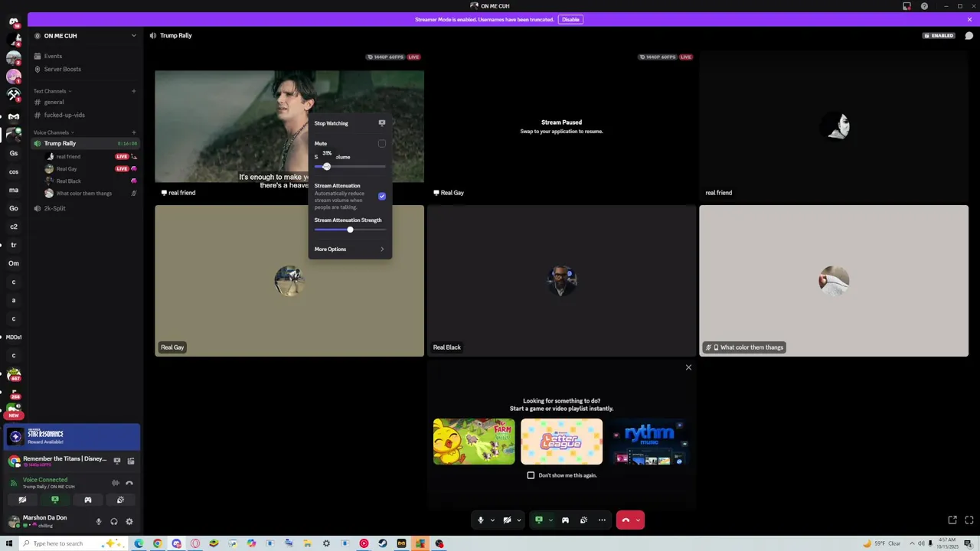
Task: Launch the Farm game activity thumbnail
Action: (x=474, y=442)
